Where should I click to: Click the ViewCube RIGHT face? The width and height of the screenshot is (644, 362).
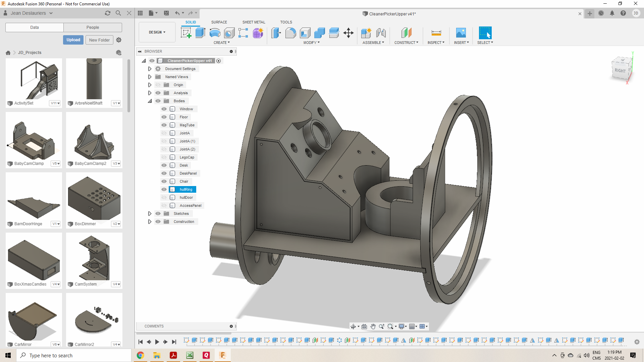coord(620,70)
